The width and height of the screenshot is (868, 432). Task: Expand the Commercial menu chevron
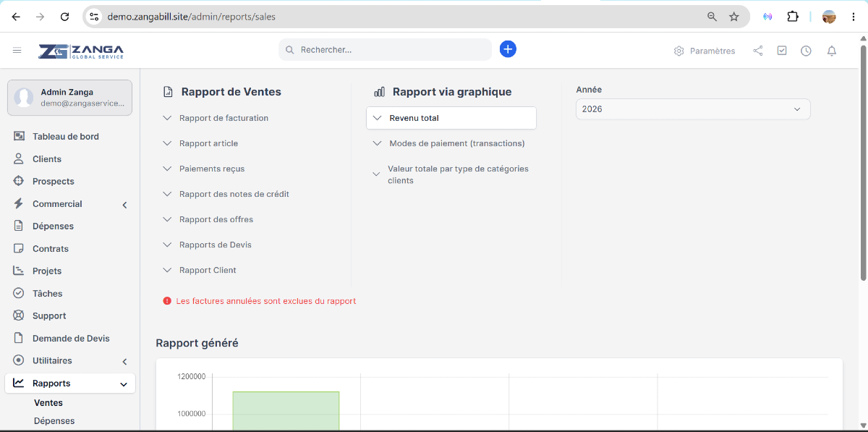(124, 205)
